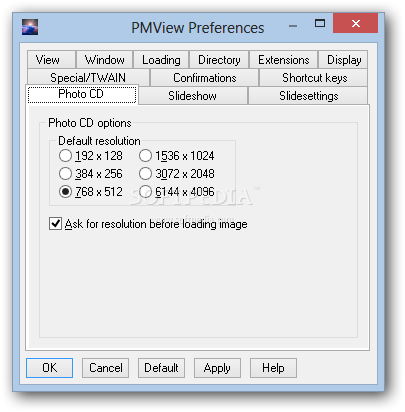The height and width of the screenshot is (412, 405).
Task: Switch to the Display tab
Action: (343, 60)
